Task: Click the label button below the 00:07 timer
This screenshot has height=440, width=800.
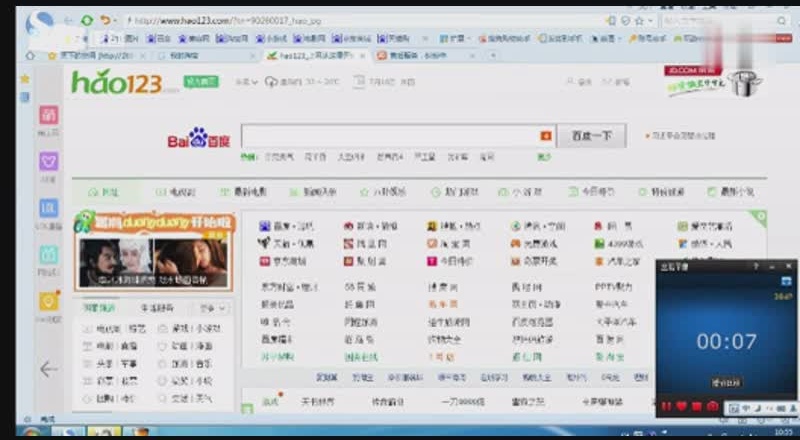Action: (x=727, y=382)
